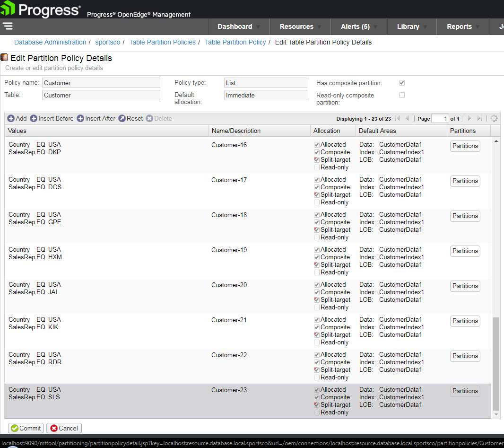Expand the Resources dropdown arrow
The image size is (504, 448).
pyautogui.click(x=319, y=27)
